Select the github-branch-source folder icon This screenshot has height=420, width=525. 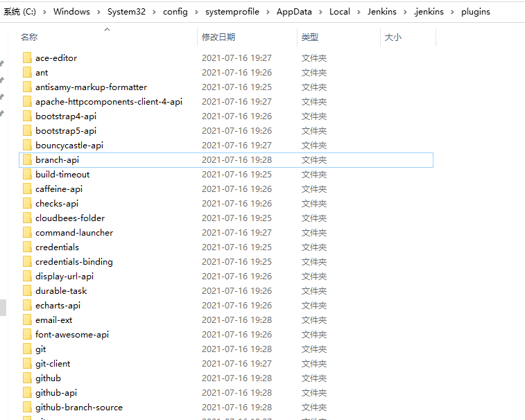tap(28, 408)
